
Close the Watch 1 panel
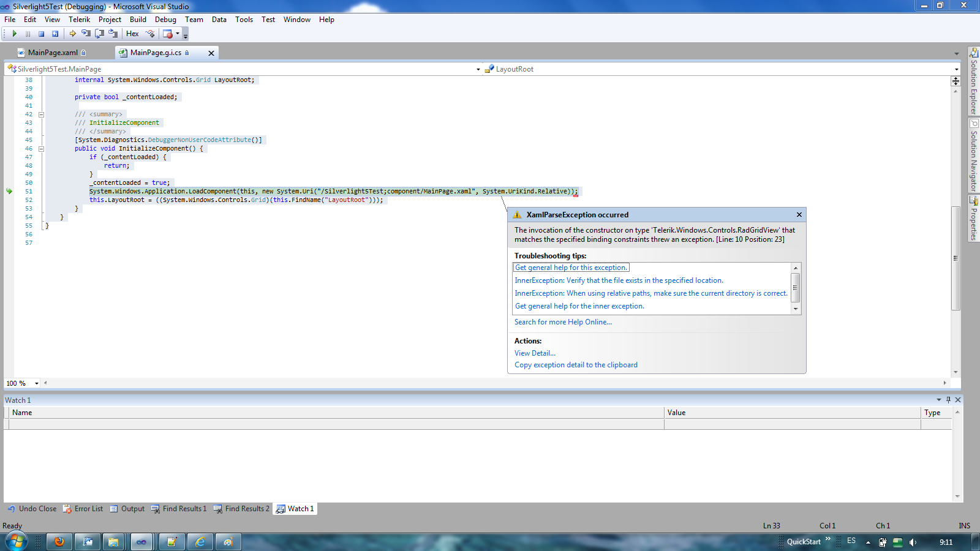(x=958, y=400)
